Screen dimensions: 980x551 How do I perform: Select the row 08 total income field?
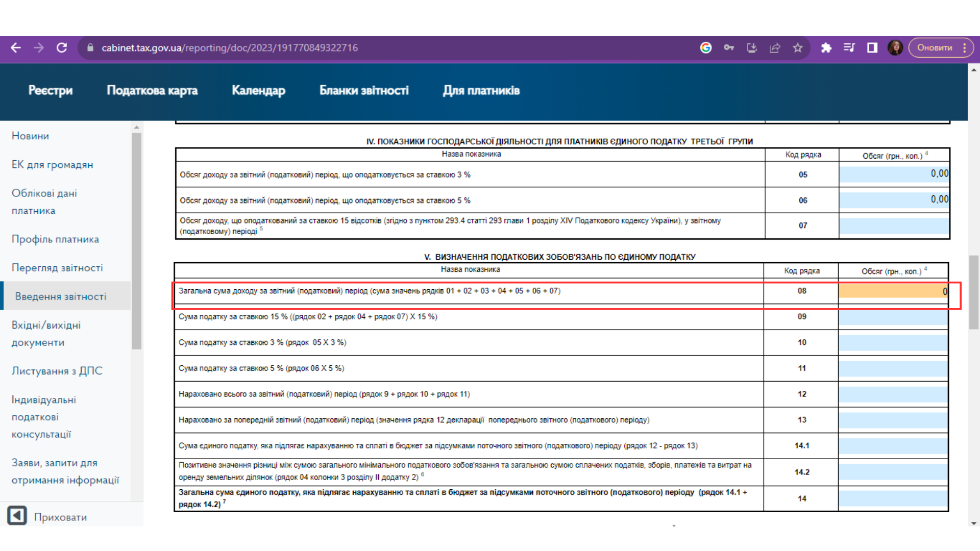(893, 291)
